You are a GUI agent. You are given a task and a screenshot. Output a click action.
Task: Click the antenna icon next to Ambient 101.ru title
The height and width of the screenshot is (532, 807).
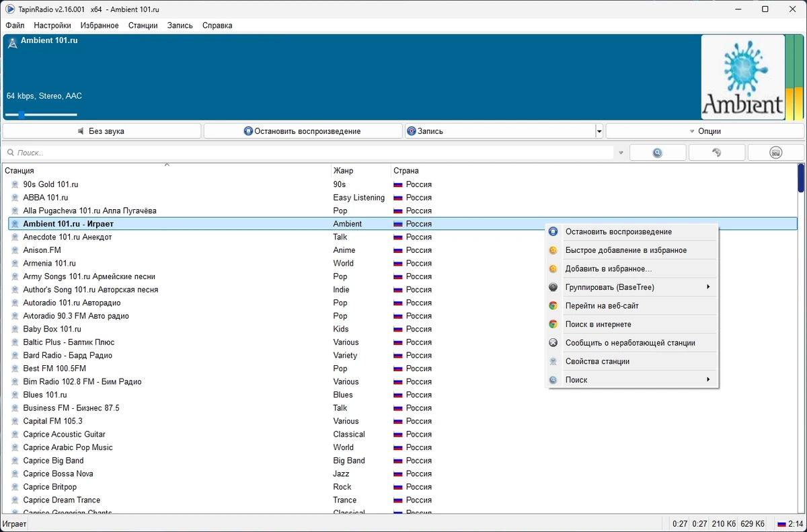[x=12, y=43]
